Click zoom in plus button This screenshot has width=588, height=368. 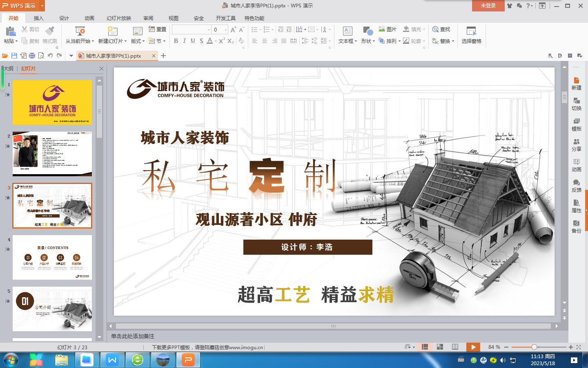[570, 347]
